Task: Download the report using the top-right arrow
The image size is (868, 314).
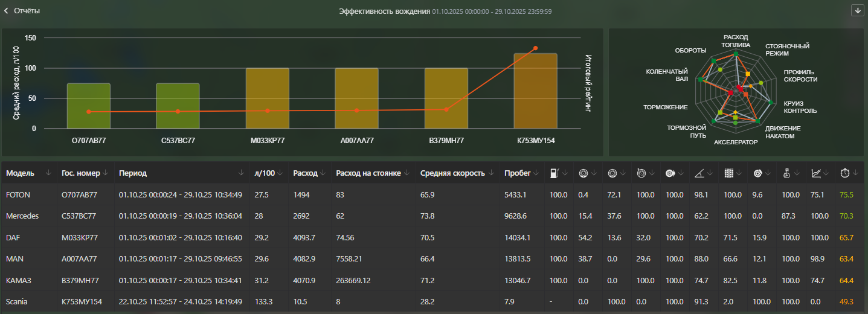Action: [857, 10]
